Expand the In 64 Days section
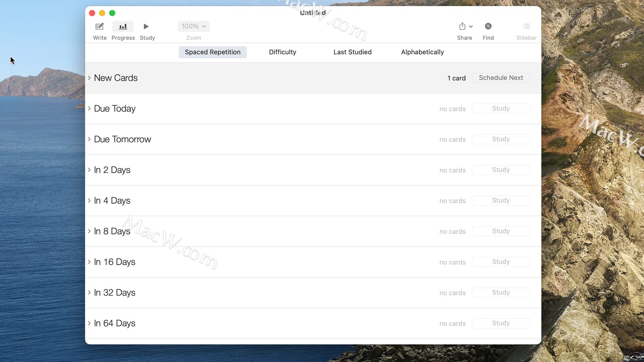Viewport: 644px width, 362px height. click(89, 323)
